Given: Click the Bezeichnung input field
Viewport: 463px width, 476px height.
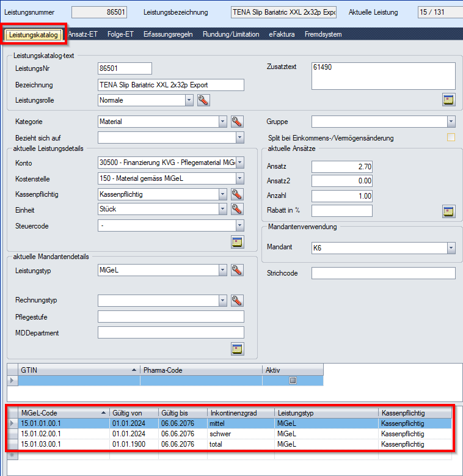Looking at the screenshot, I should [171, 85].
